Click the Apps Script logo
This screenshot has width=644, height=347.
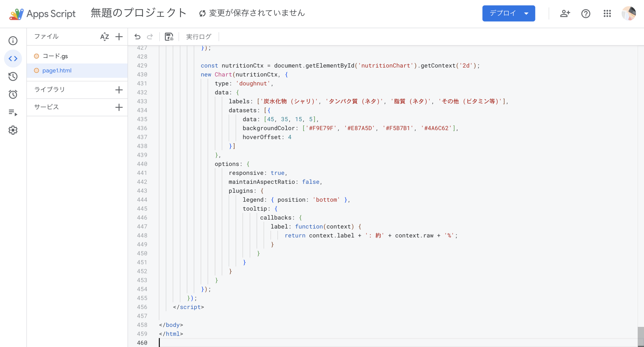[x=42, y=14]
